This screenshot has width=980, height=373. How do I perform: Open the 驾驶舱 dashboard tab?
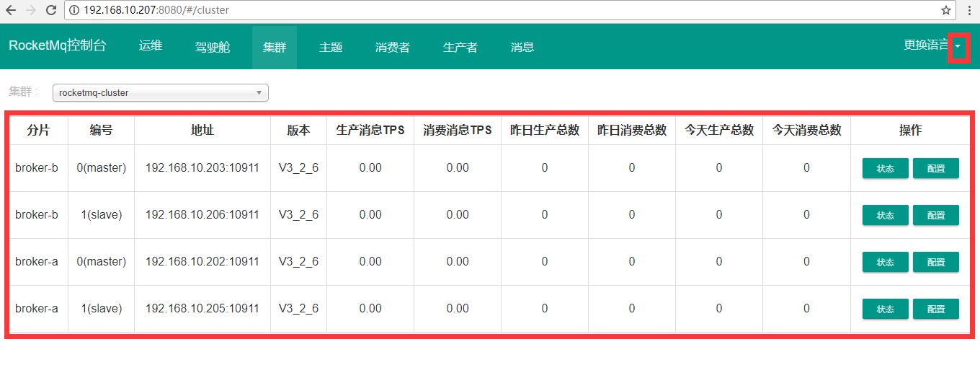(x=213, y=47)
